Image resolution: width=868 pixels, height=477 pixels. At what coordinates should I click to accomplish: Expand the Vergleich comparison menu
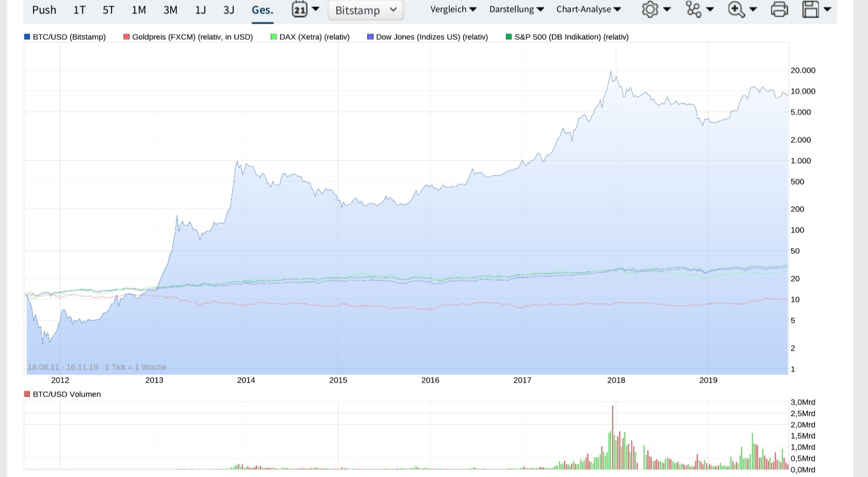pyautogui.click(x=453, y=9)
